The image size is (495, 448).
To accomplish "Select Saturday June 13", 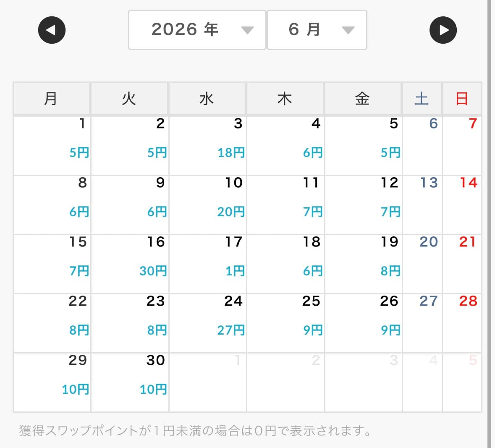I will click(422, 204).
